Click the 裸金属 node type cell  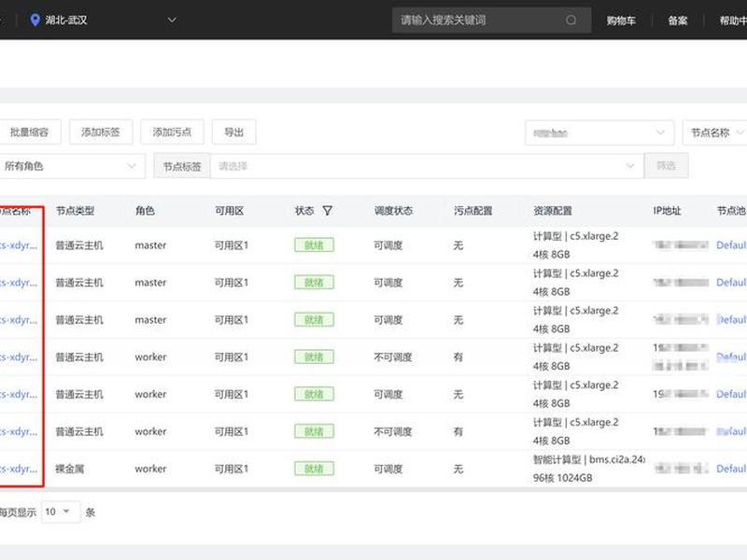pos(69,469)
